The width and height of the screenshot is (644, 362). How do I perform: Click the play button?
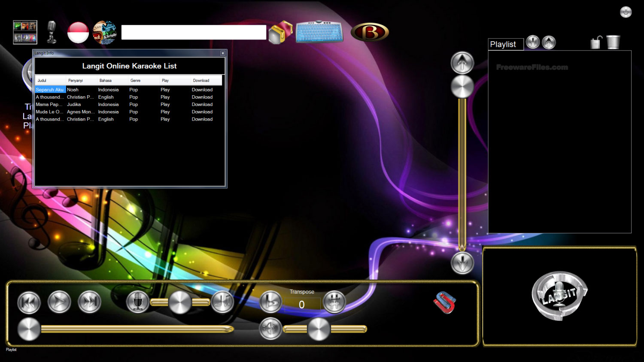point(59,302)
